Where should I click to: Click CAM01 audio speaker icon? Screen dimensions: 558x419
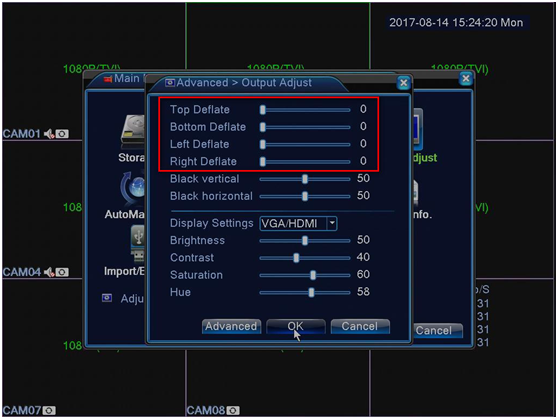coord(49,134)
